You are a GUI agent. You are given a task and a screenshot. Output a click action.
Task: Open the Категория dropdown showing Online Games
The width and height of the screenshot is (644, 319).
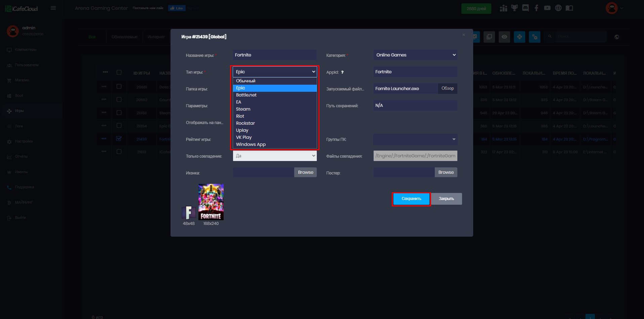click(x=415, y=55)
